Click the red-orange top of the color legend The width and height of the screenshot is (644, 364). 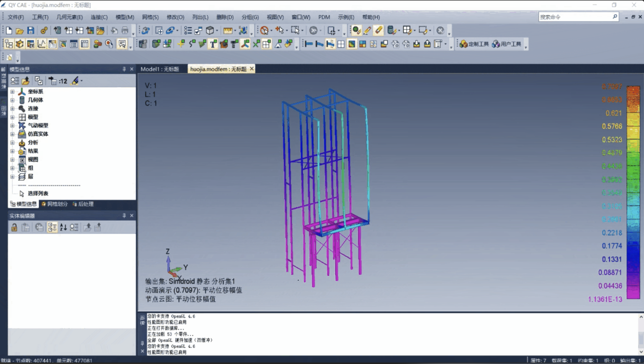633,93
